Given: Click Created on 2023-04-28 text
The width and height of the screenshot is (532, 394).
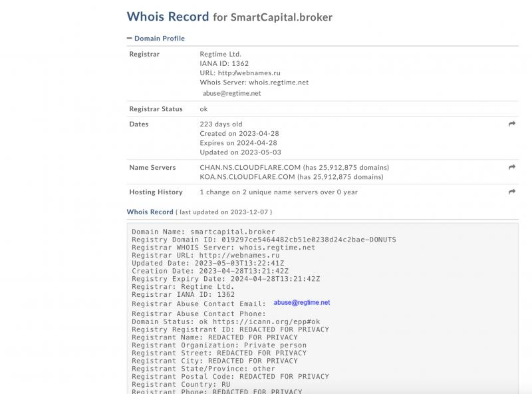Looking at the screenshot, I should click(239, 134).
